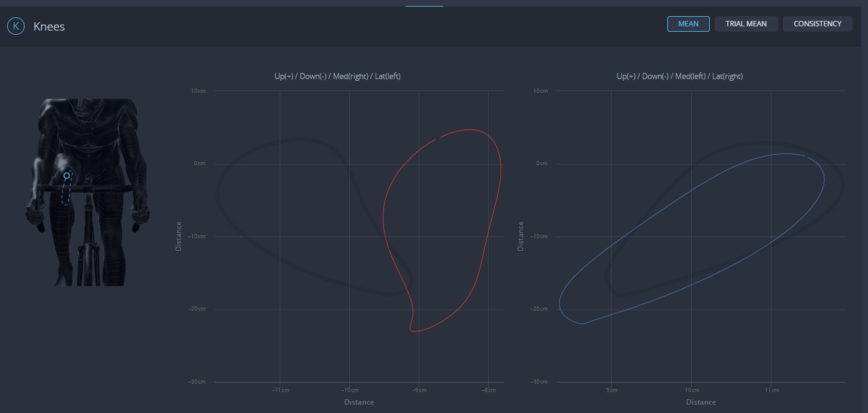
Task: Click the 11 cm label on the right chart
Action: click(772, 390)
